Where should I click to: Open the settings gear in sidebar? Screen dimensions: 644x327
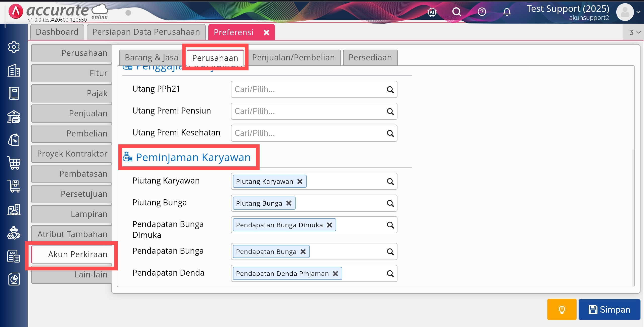click(x=14, y=47)
